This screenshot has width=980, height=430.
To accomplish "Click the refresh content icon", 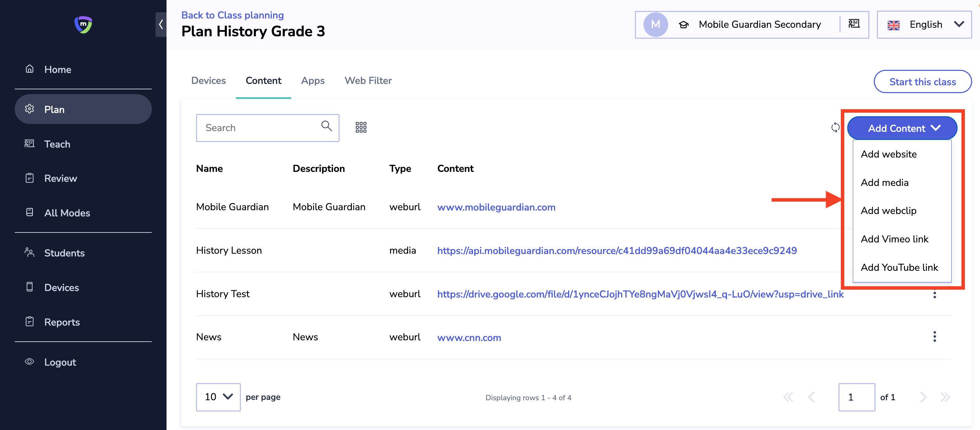I will tap(835, 127).
